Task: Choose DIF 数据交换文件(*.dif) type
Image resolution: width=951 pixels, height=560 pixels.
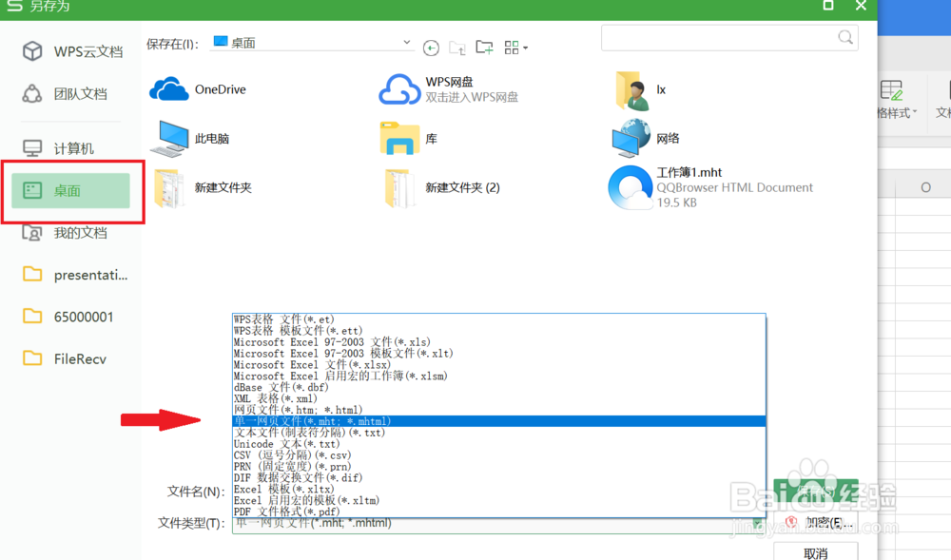Action: (498, 478)
